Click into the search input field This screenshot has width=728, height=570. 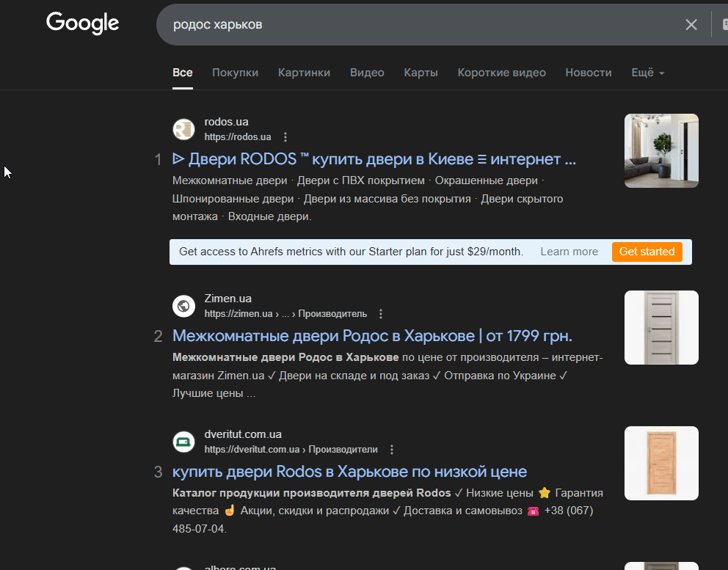click(x=418, y=25)
